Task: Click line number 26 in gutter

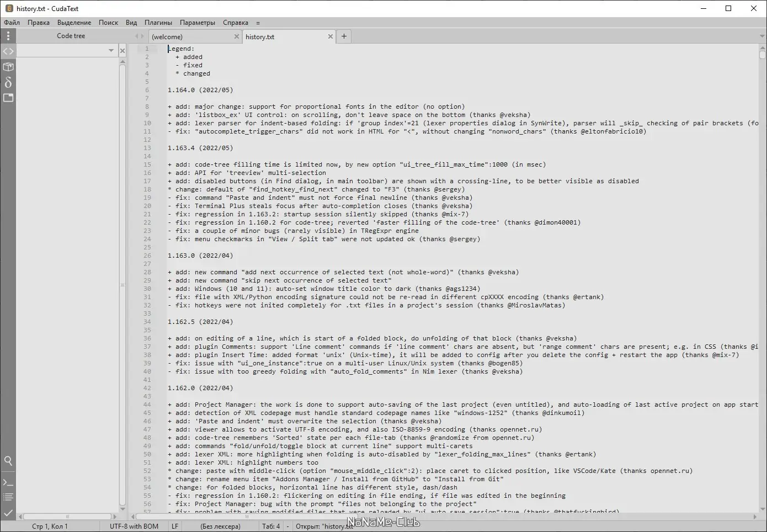Action: point(147,256)
